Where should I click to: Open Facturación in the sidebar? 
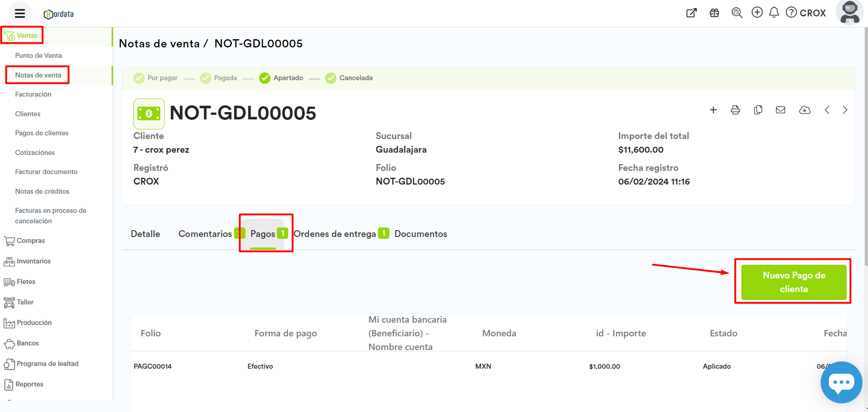[33, 94]
